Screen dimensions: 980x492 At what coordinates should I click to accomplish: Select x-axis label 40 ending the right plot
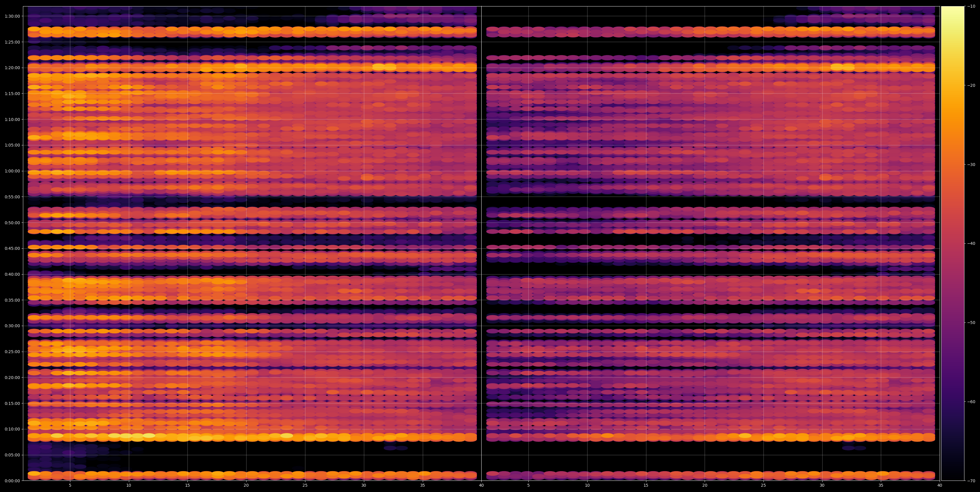940,486
